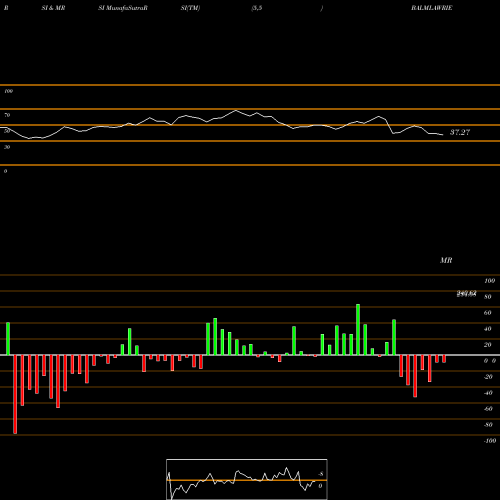The height and width of the screenshot is (500, 500).
Task: Open the mini overview chart at bottom
Action: [x=247, y=479]
